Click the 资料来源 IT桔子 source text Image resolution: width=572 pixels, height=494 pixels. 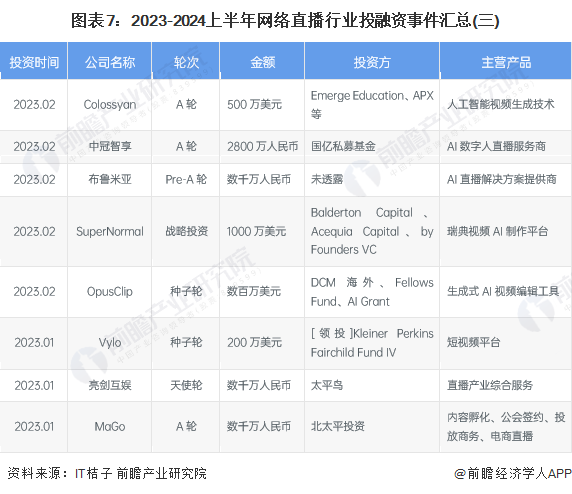107,474
